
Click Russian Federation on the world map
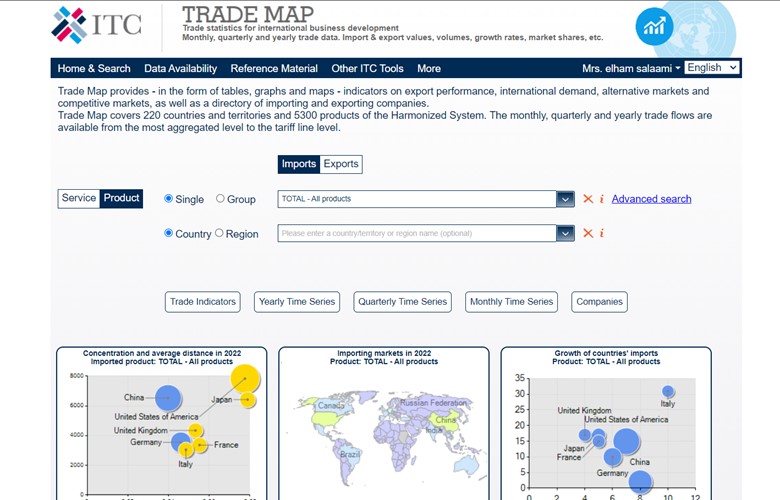tap(433, 403)
